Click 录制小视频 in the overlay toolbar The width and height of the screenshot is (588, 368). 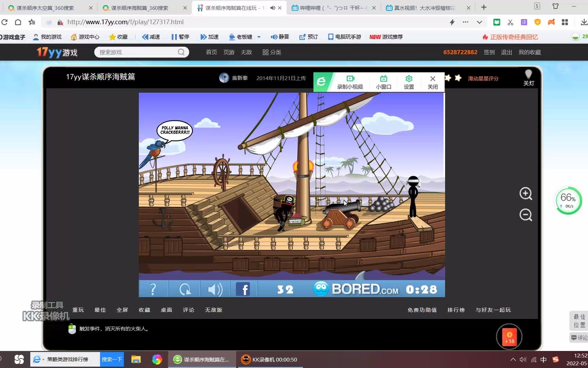click(x=350, y=82)
